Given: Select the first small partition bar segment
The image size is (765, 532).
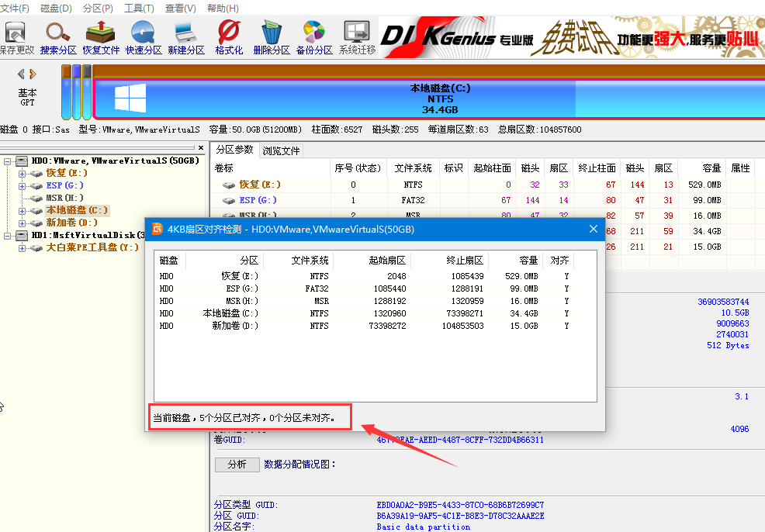Looking at the screenshot, I should pos(67,92).
